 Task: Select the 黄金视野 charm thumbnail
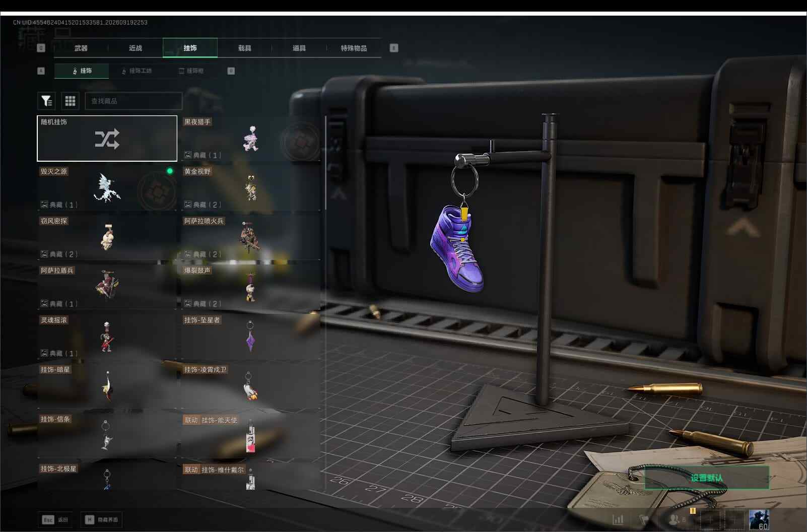(251, 188)
